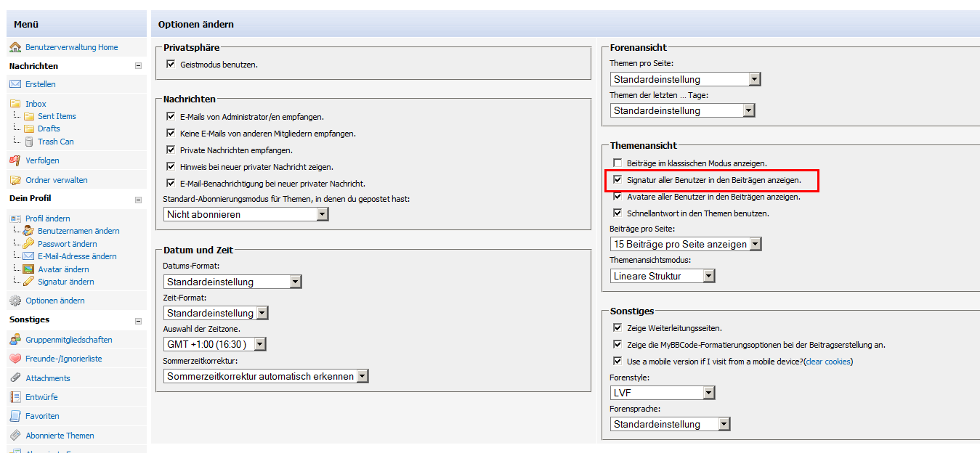Click the Optionen ändern gear icon
980x453 pixels.
point(15,301)
